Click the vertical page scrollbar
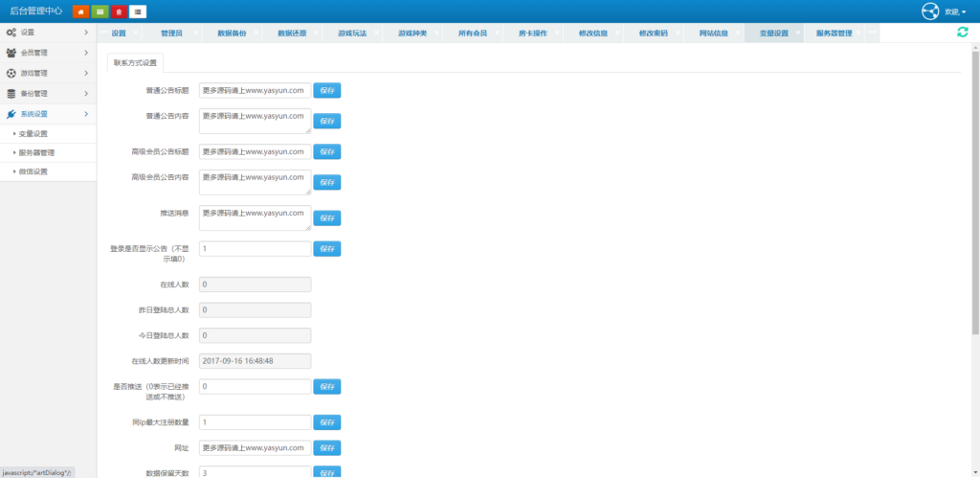The image size is (980, 478). click(x=974, y=192)
